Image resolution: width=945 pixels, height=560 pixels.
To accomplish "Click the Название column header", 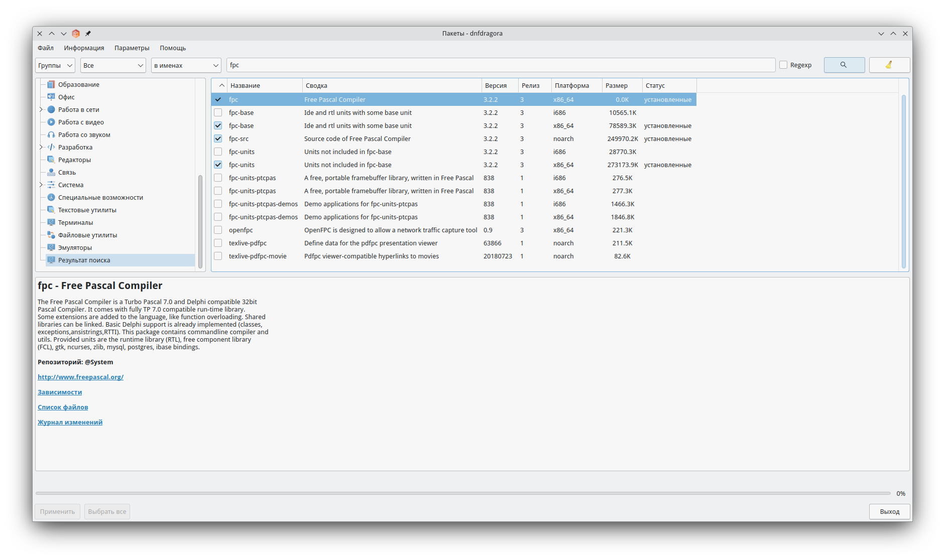I will point(265,85).
